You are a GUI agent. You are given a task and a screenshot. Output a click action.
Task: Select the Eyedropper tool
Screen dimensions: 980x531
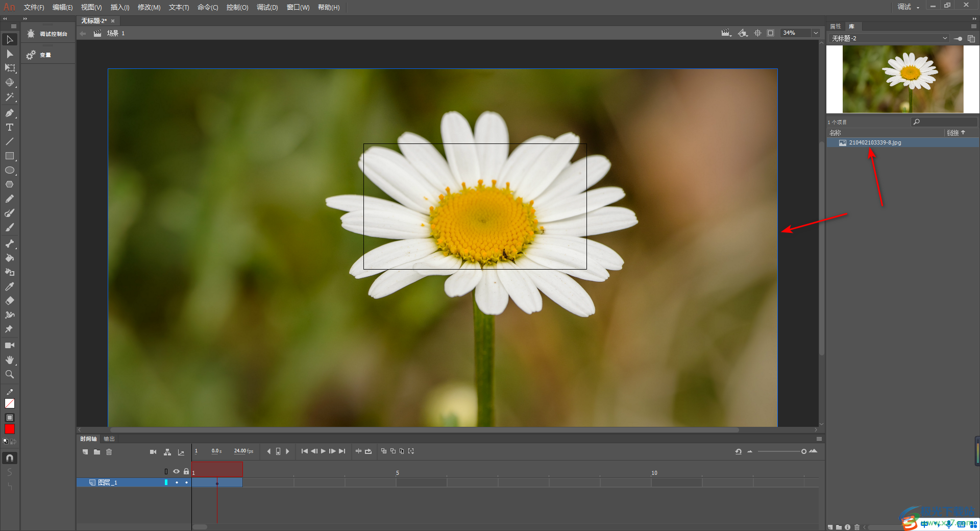pyautogui.click(x=10, y=286)
